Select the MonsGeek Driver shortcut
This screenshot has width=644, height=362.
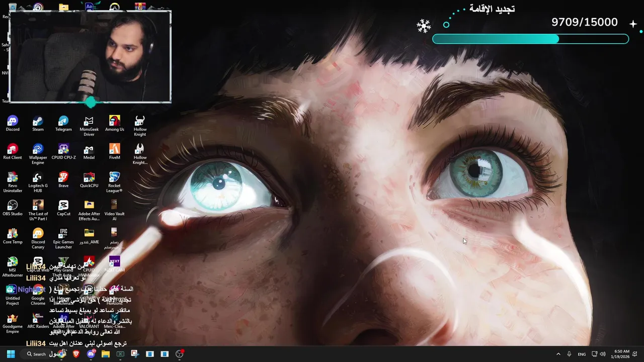click(89, 126)
